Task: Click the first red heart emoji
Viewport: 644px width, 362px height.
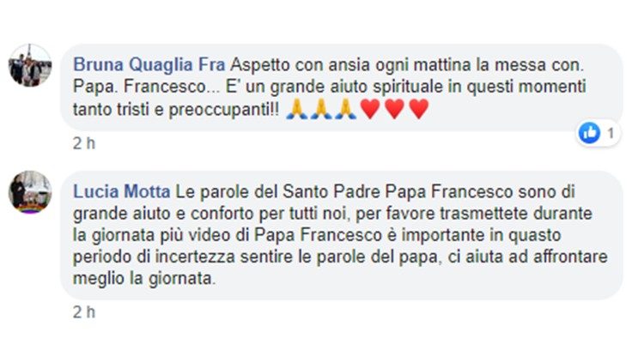Action: (x=370, y=110)
